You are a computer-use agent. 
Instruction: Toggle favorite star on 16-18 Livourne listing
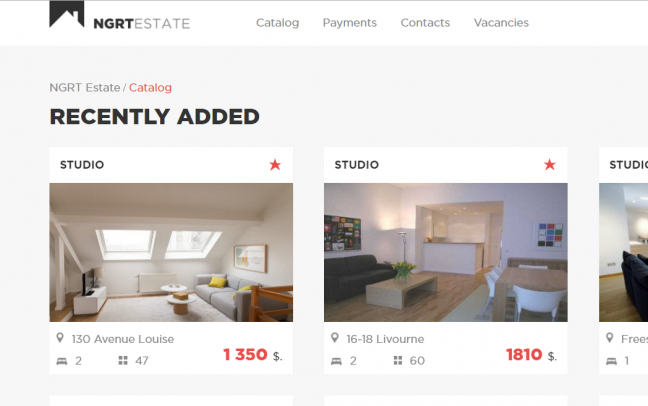point(549,165)
